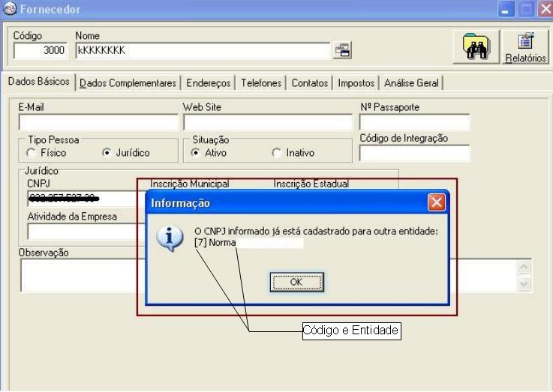Click the Fornecedor window title icon
This screenshot has height=392, width=553.
tap(9, 10)
